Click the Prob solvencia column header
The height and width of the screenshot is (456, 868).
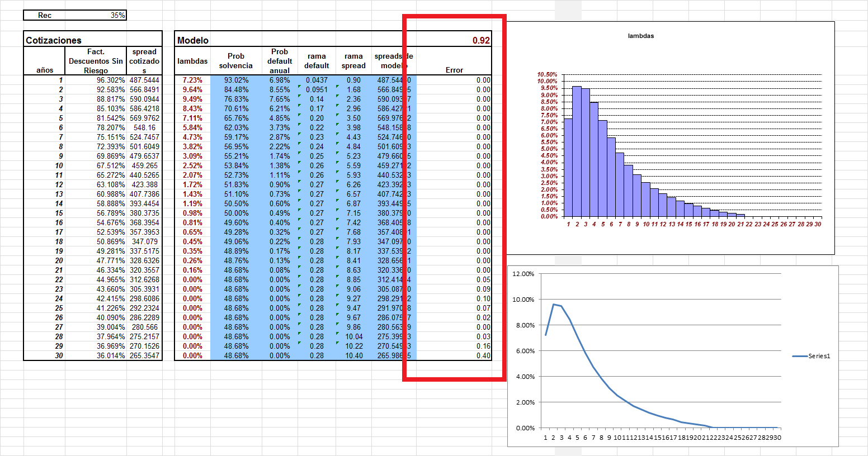click(236, 61)
